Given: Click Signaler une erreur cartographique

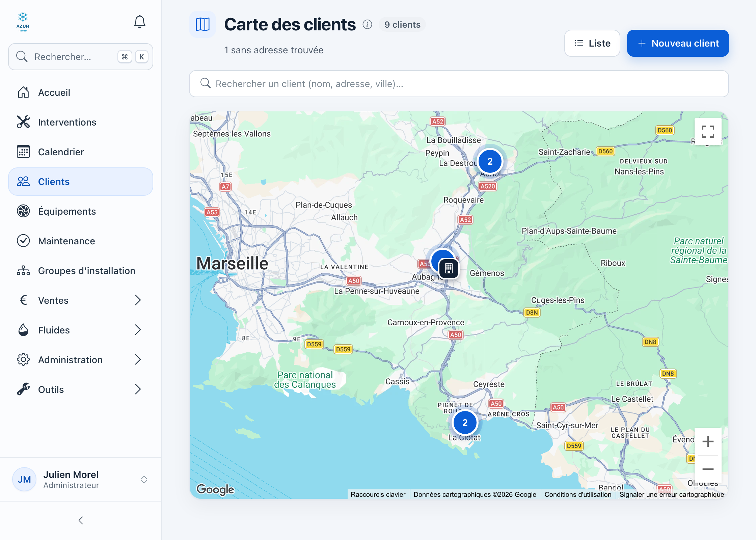Looking at the screenshot, I should pos(672,494).
